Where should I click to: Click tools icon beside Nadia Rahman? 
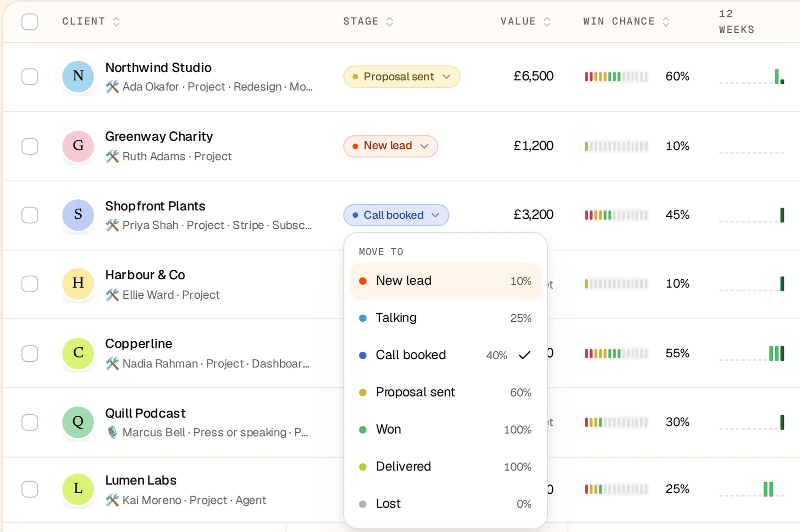[x=112, y=364]
